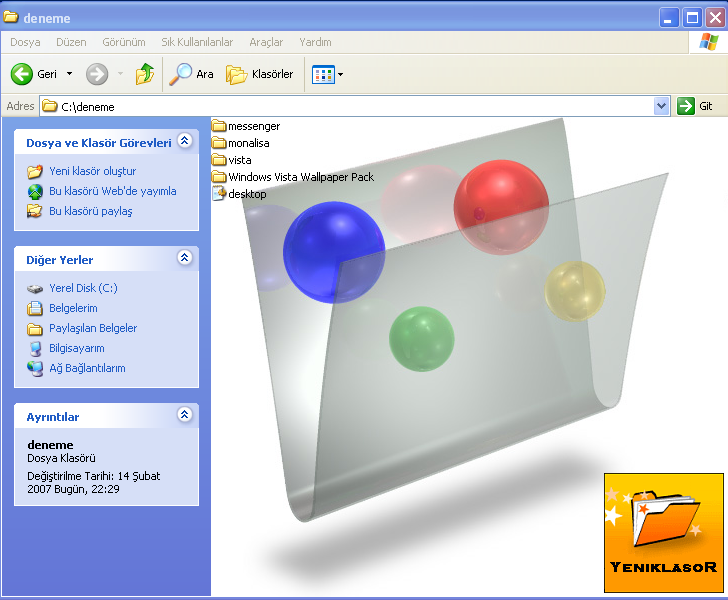The width and height of the screenshot is (728, 600).
Task: Click Yeni klasör oluştur link
Action: (x=92, y=171)
